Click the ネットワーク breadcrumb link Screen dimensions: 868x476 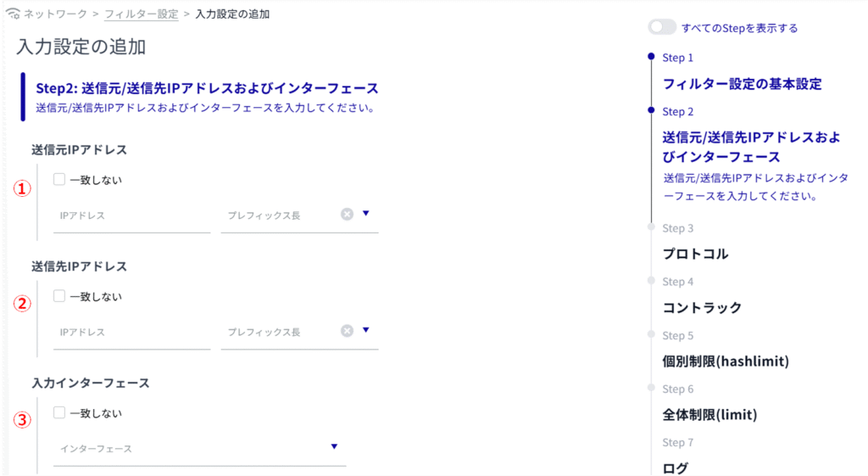click(58, 14)
